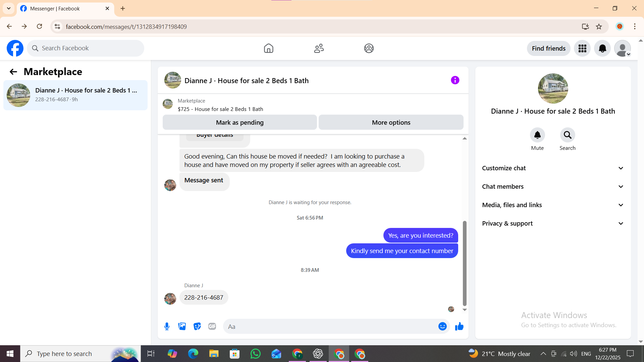Screen dimensions: 644x362
Task: Toggle the purple conversation information panel
Action: (455, 80)
